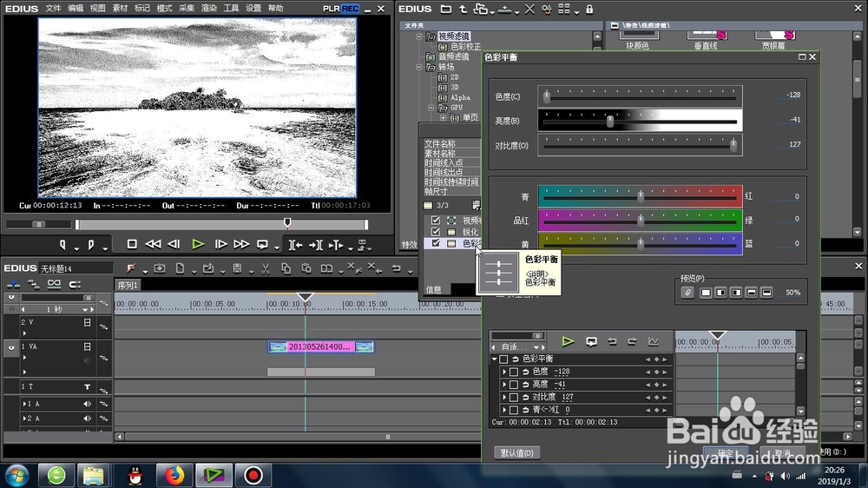The width and height of the screenshot is (868, 488).
Task: Open the 渲染 menu
Action: click(x=208, y=9)
